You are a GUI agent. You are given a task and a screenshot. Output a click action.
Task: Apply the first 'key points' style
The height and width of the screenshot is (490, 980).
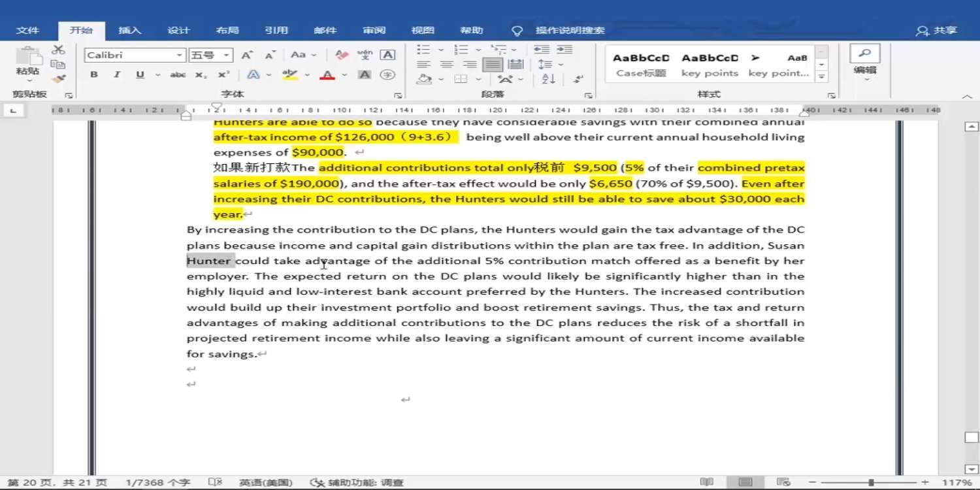pyautogui.click(x=710, y=65)
